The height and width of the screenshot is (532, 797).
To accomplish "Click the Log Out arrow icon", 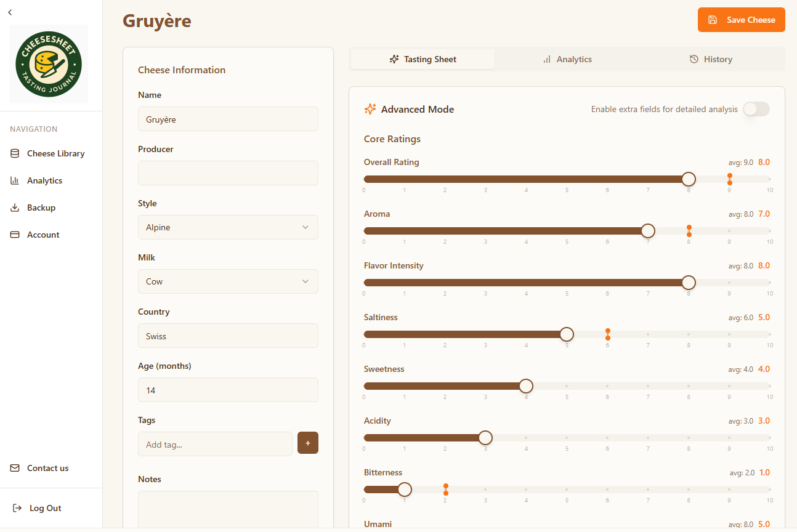I will point(17,508).
